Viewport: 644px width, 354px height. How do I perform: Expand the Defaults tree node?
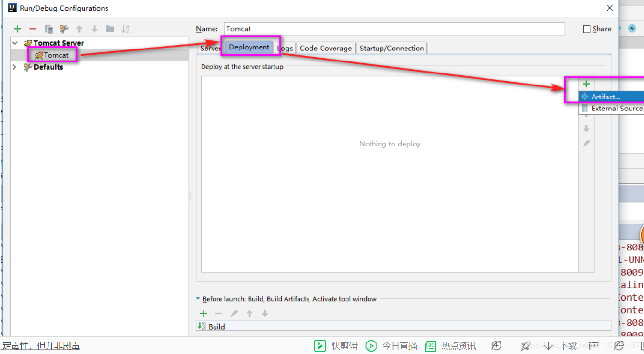coord(15,67)
